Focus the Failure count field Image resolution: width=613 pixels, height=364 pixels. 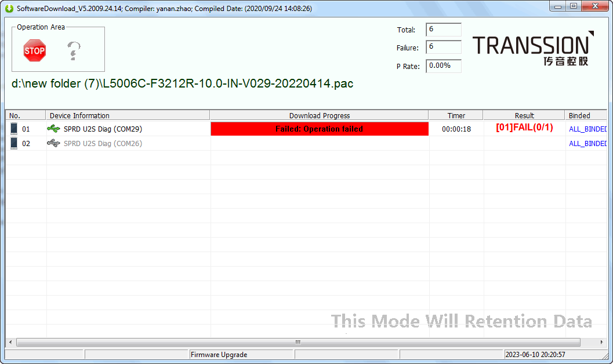coord(443,47)
